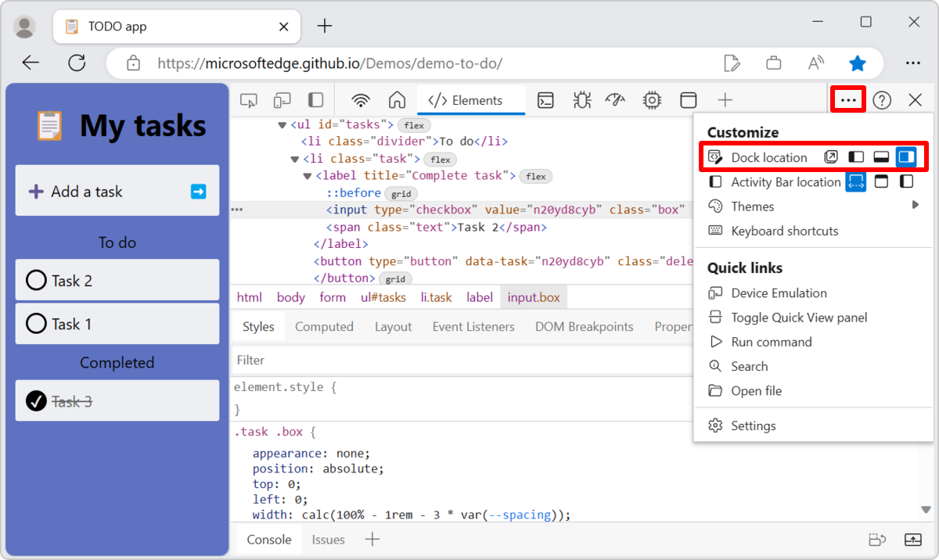Viewport: 939px width, 560px height.
Task: Uncheck the completed Task 3 checkbox
Action: pos(36,400)
